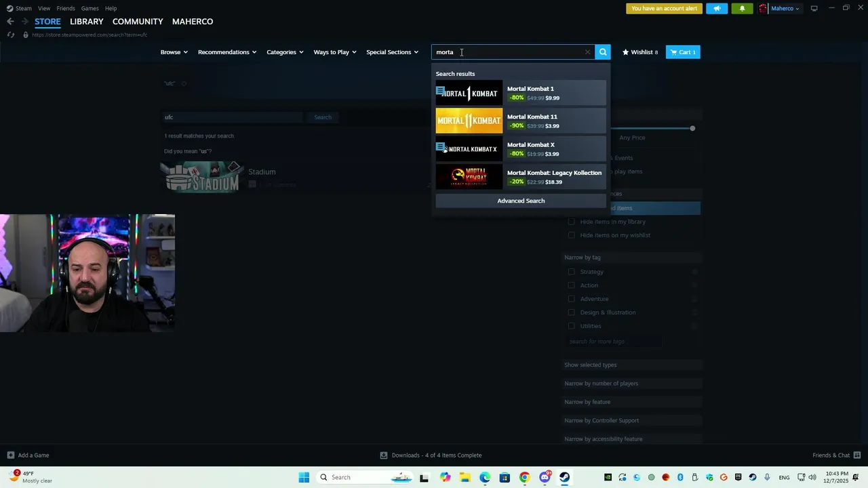Open the Friends menu
This screenshot has width=868, height=488.
(x=66, y=8)
